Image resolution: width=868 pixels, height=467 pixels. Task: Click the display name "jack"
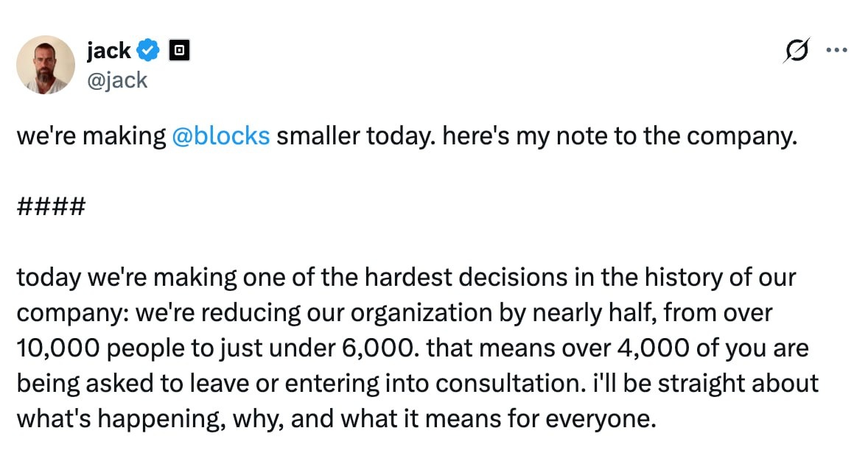[x=108, y=51]
